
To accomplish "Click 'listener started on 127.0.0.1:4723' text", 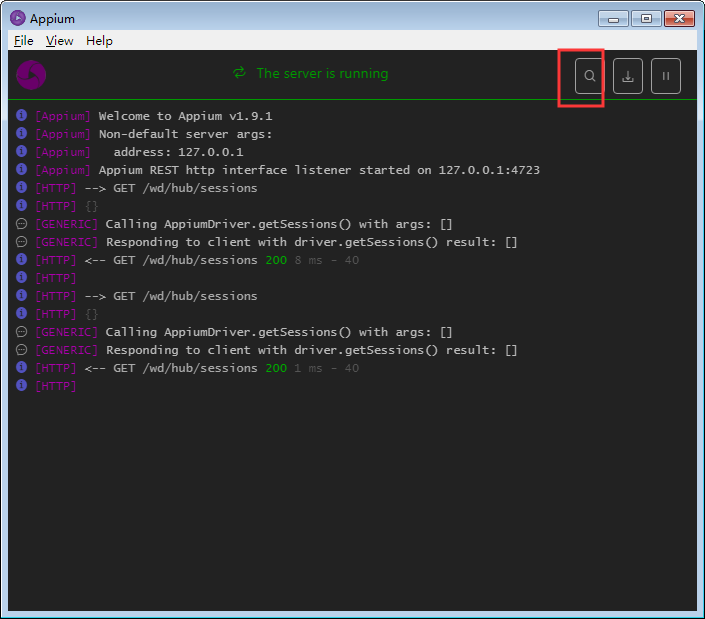I will (x=417, y=170).
